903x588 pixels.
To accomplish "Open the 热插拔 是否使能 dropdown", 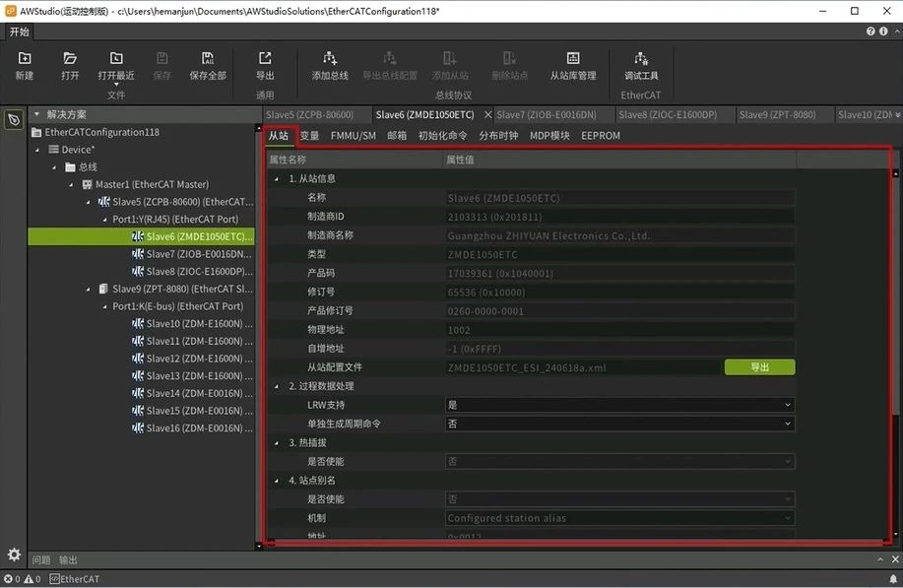I will (x=619, y=461).
